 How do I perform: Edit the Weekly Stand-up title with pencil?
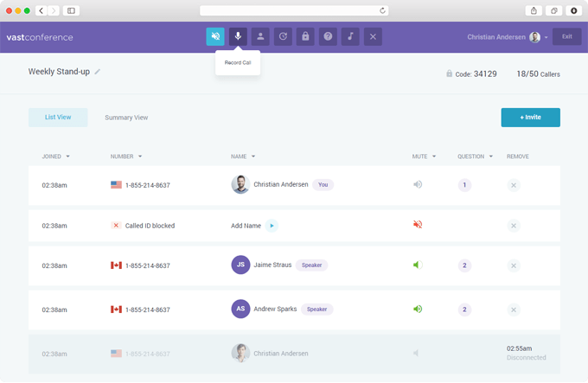pyautogui.click(x=98, y=72)
